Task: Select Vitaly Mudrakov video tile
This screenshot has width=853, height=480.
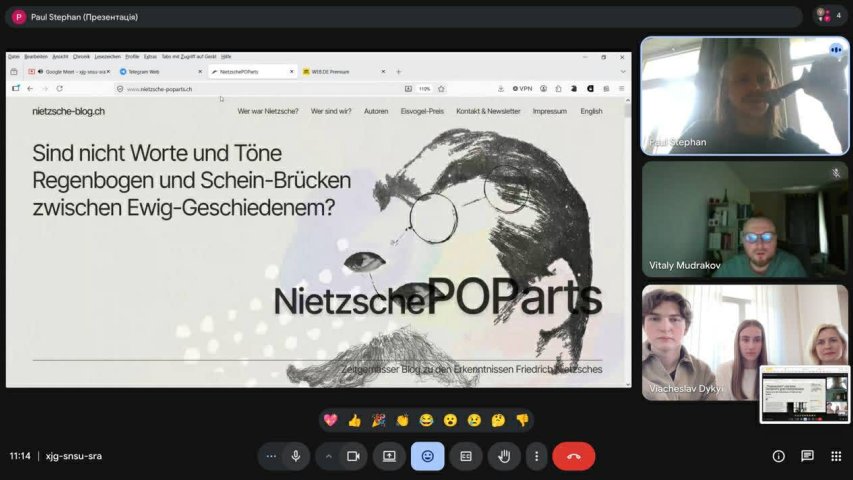Action: coord(745,219)
